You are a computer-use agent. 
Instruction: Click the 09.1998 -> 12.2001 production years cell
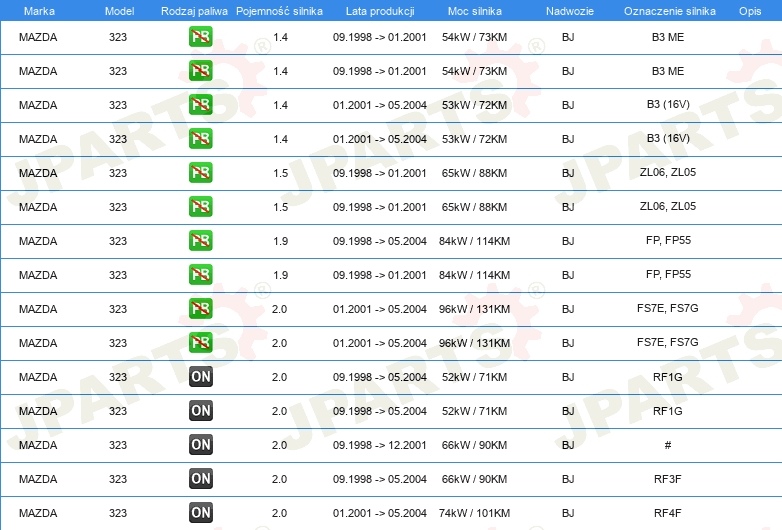pyautogui.click(x=379, y=445)
